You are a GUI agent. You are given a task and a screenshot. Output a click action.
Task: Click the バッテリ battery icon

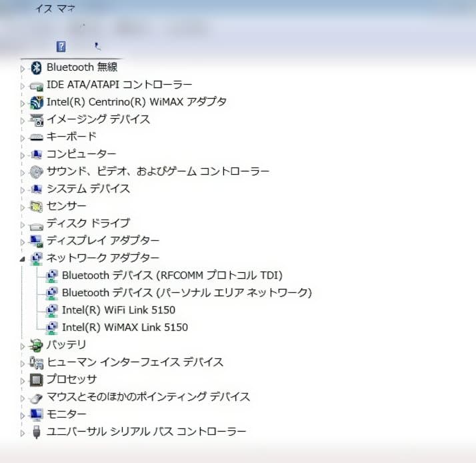click(x=37, y=346)
